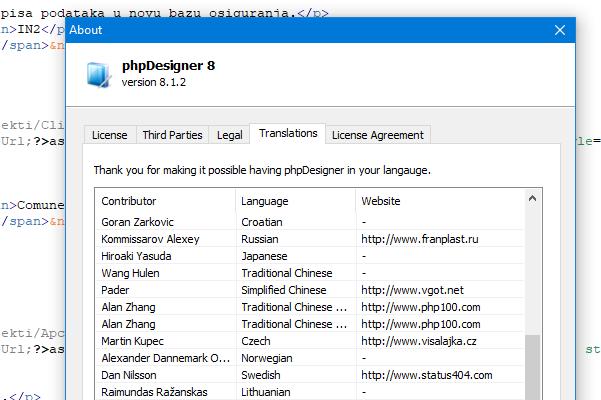Click the Swedish language cell

[261, 375]
